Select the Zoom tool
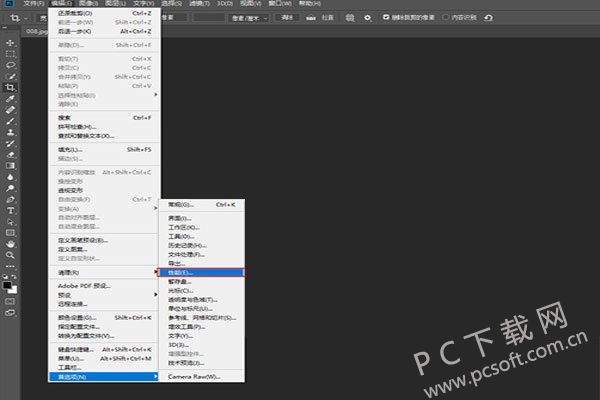 (10, 255)
